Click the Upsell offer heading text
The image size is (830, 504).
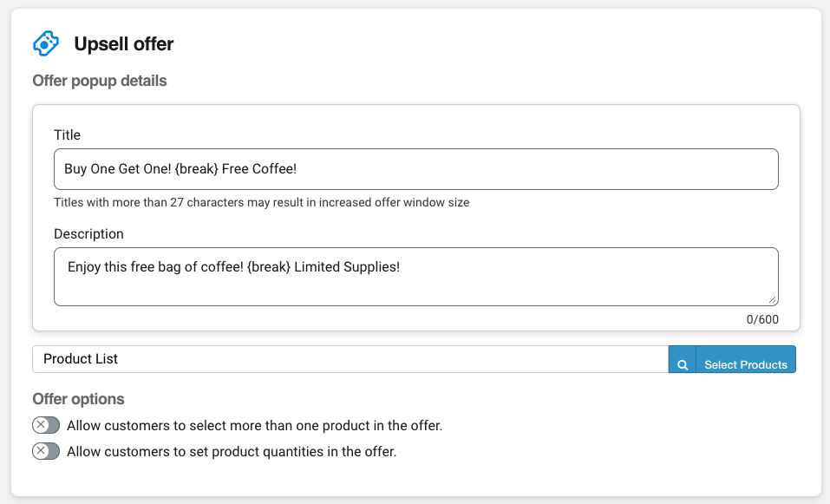tap(124, 44)
